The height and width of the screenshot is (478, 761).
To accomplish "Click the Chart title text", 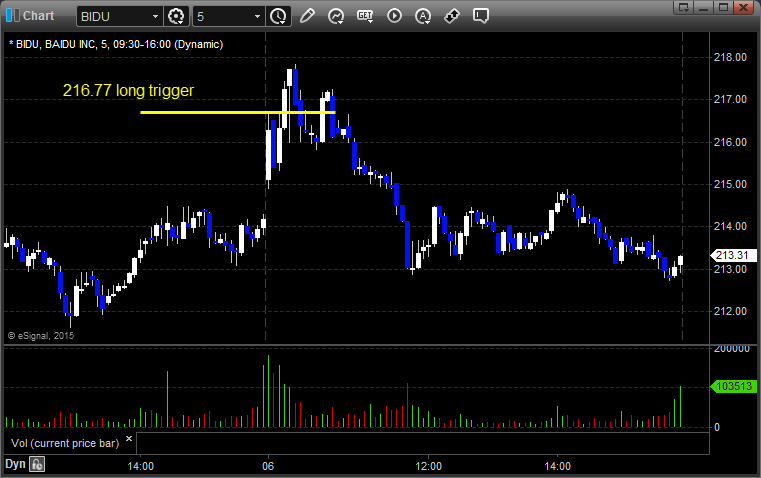I will point(38,16).
